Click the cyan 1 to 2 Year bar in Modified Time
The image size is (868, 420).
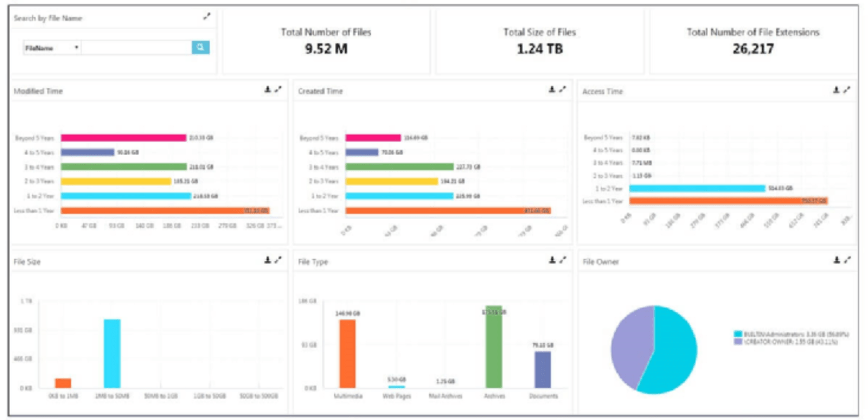[x=126, y=195]
